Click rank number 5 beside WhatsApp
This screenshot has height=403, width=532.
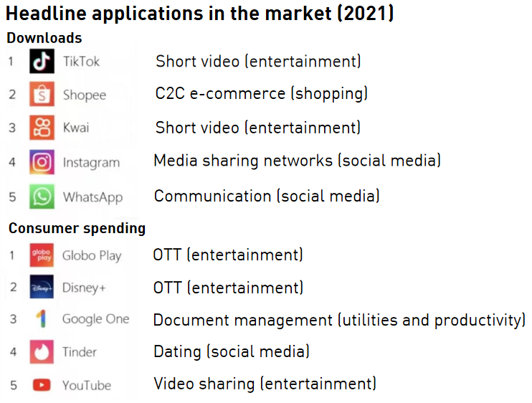12,197
